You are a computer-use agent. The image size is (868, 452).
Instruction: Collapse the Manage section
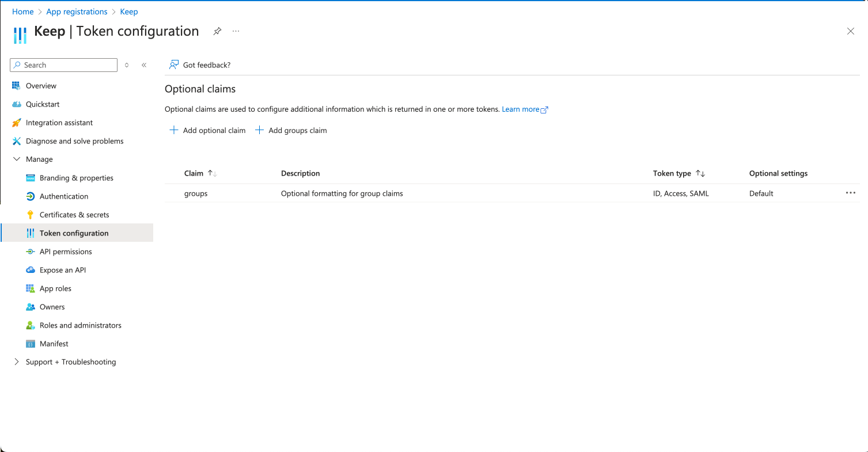[x=16, y=159]
